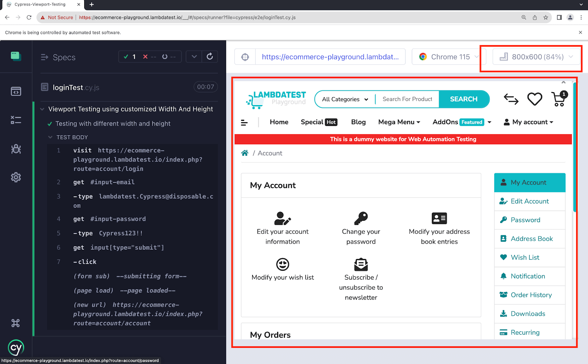588x364 pixels.
Task: Open the Runs list icon in sidebar
Action: [16, 120]
